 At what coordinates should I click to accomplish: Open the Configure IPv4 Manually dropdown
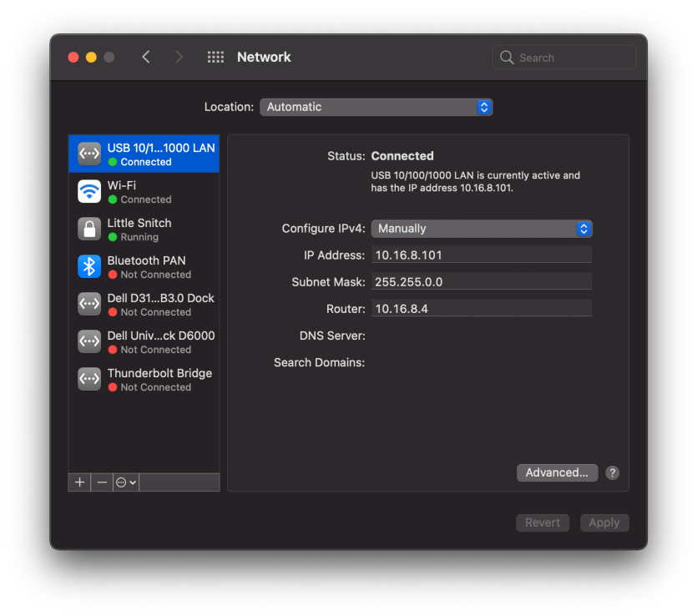[482, 229]
